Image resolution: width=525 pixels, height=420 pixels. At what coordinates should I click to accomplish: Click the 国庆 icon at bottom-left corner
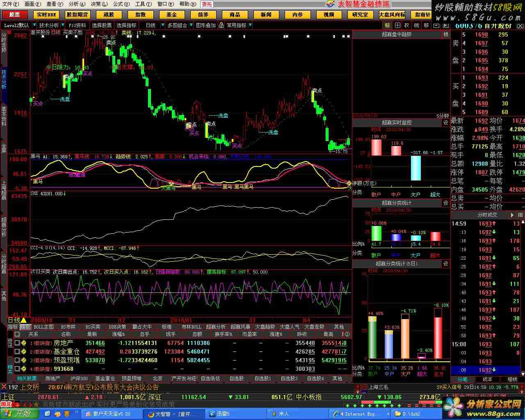coord(6,404)
